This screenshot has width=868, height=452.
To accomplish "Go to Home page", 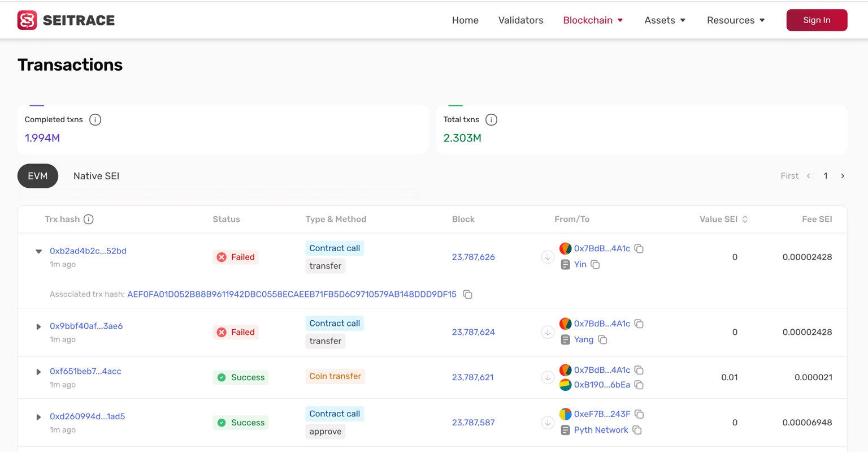I will pos(465,20).
